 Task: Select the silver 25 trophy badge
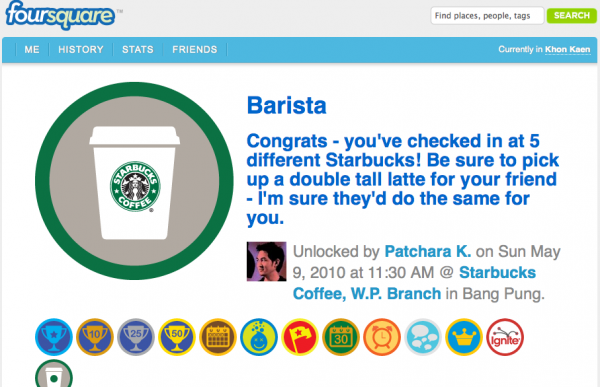coord(136,337)
